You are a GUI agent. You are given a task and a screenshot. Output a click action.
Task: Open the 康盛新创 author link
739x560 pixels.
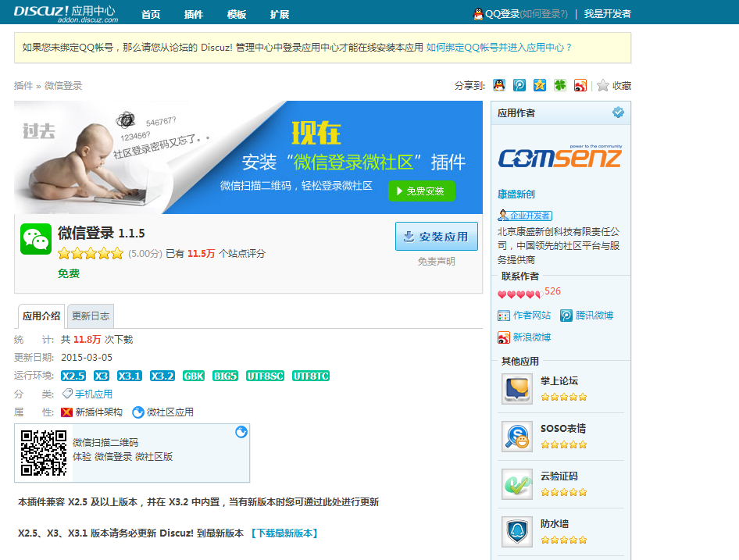click(516, 194)
